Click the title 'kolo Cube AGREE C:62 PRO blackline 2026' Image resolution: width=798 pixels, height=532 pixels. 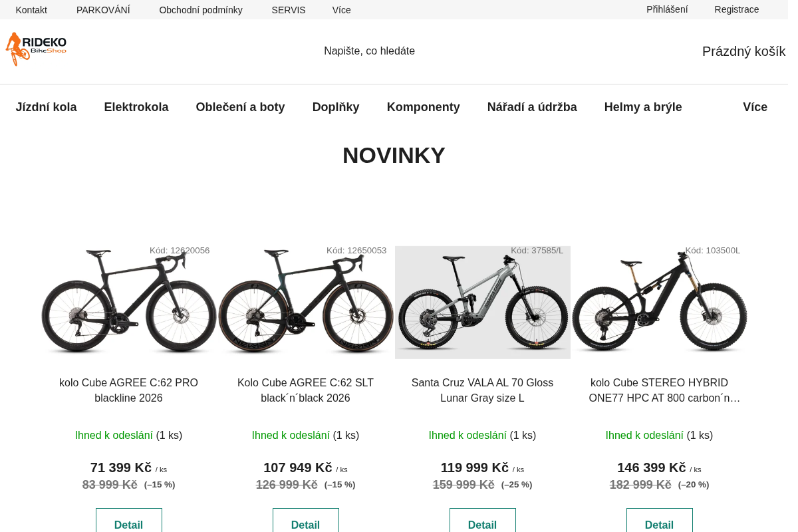tap(128, 390)
